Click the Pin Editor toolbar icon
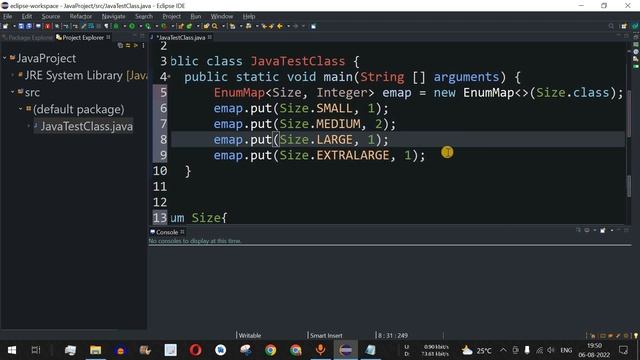Image resolution: width=640 pixels, height=360 pixels. click(x=313, y=26)
